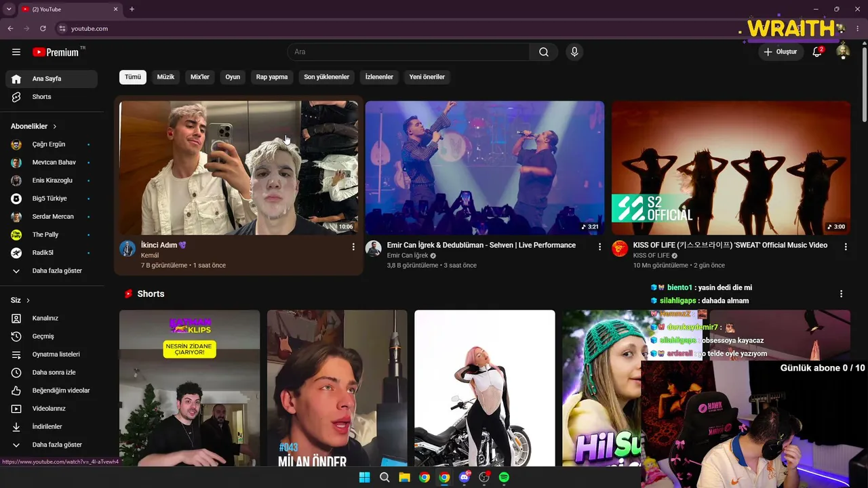Select the Mix'ler filter chip
This screenshot has width=868, height=488.
tap(200, 77)
